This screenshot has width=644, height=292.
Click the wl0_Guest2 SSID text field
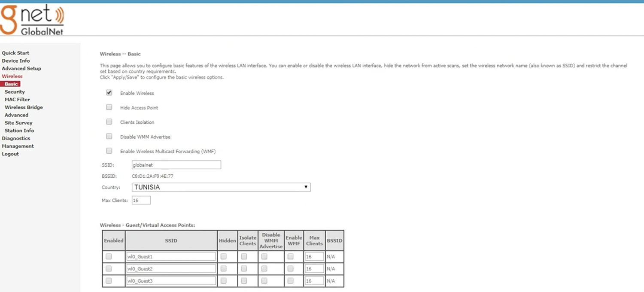(171, 269)
